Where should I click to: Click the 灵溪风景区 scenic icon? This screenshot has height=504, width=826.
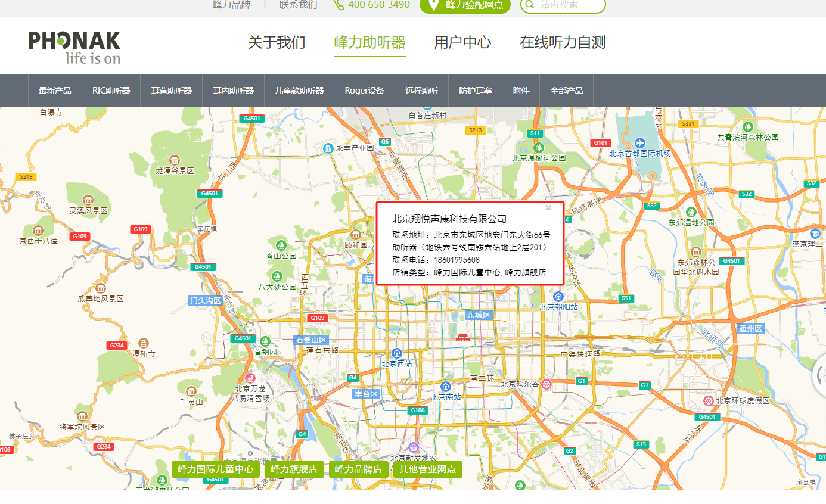click(88, 200)
